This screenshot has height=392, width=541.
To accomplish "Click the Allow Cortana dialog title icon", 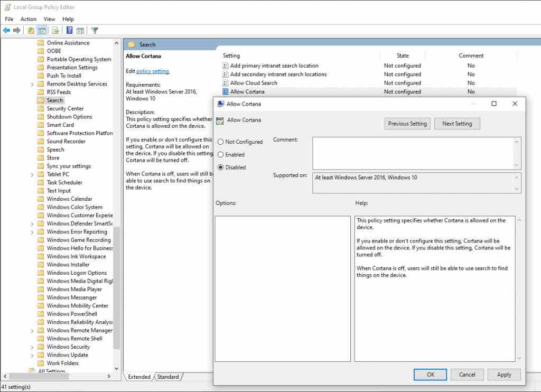I will point(220,104).
